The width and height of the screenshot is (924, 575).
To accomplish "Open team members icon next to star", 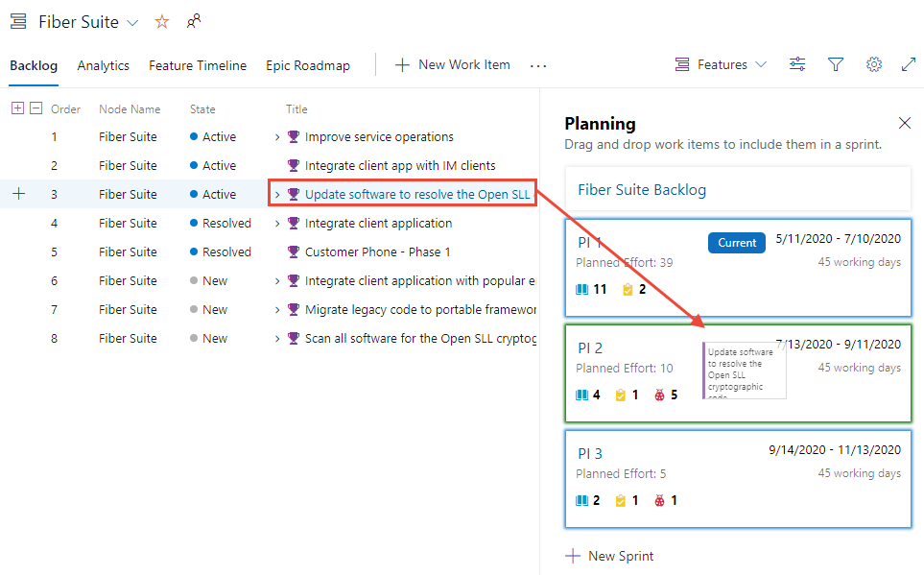I will click(x=193, y=22).
